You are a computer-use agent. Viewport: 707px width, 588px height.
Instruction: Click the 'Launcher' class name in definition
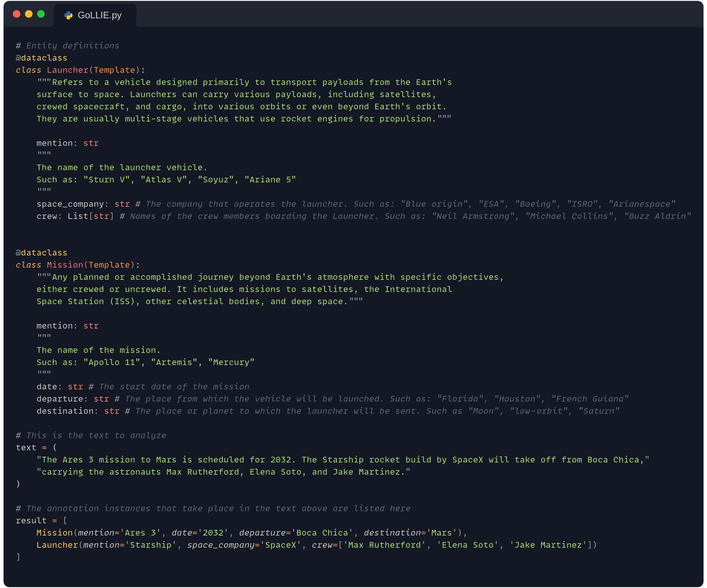67,70
